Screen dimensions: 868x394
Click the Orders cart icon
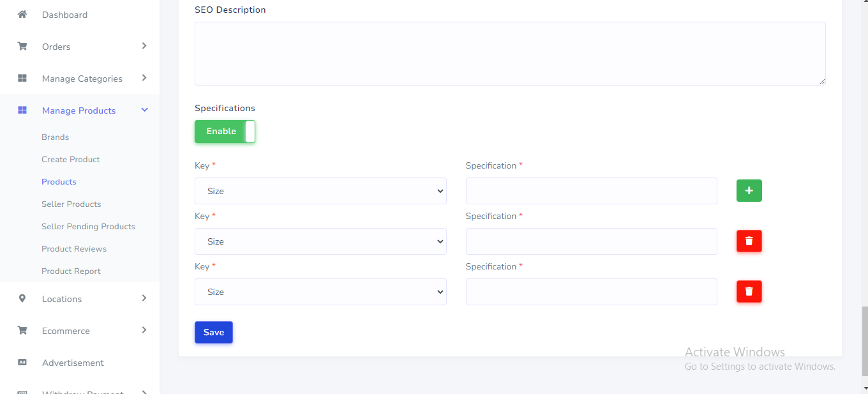pos(22,46)
